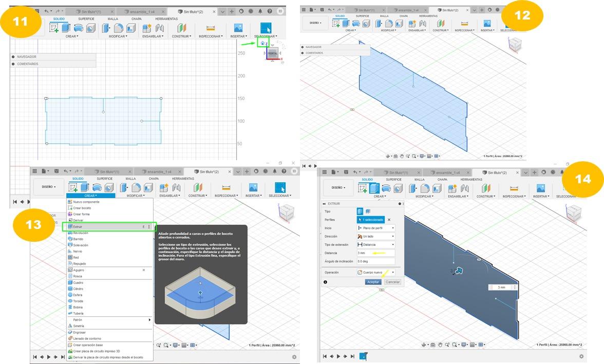This screenshot has height=364, width=604.
Task: Click Insert image icon in step 13 toolbar
Action: 253,187
